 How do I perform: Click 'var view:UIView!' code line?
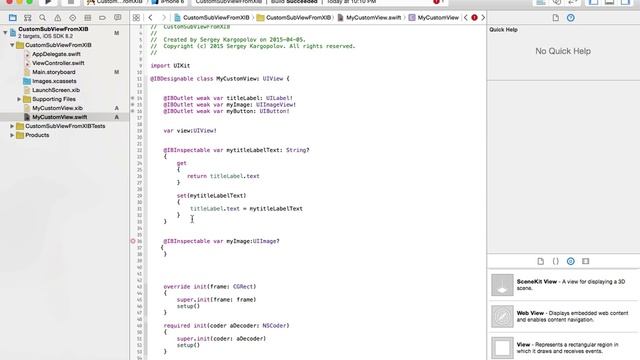tap(190, 131)
